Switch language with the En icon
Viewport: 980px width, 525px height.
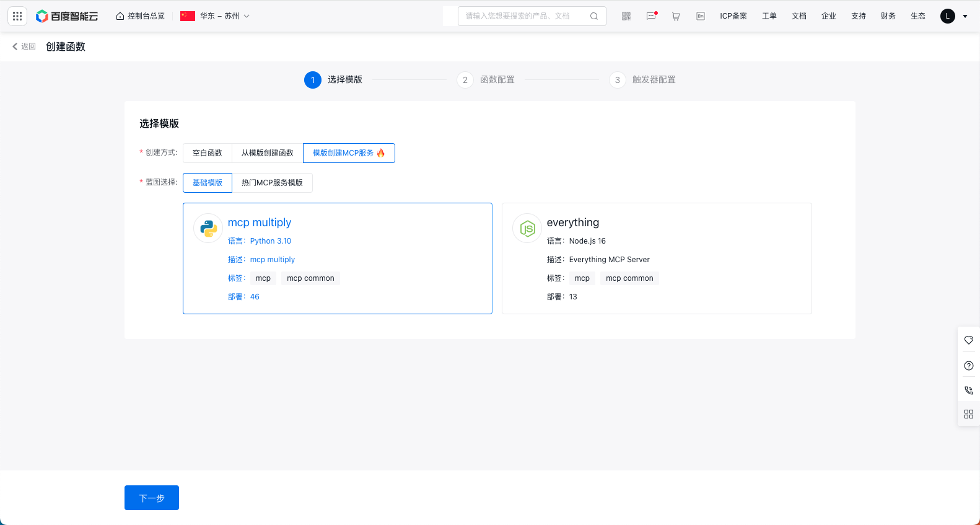click(x=701, y=16)
